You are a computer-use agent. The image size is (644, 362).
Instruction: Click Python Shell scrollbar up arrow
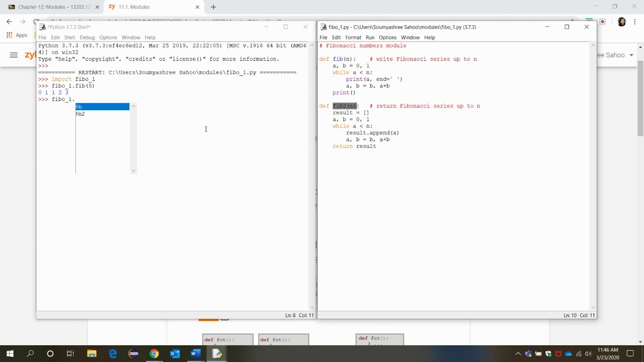(x=312, y=46)
